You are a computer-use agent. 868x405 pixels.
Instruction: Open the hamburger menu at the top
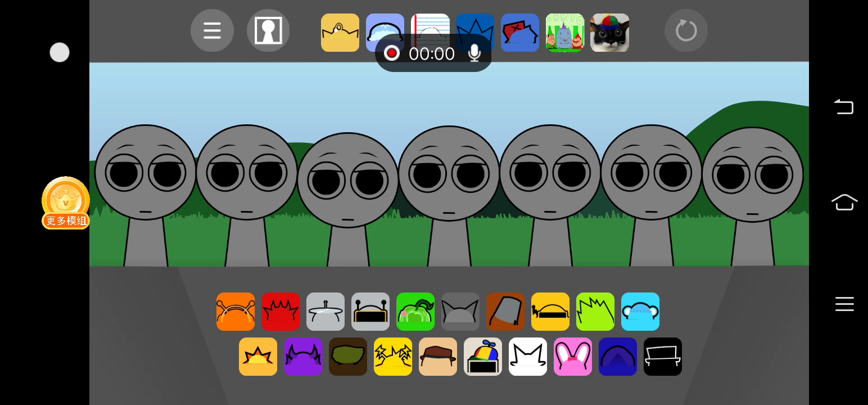click(212, 30)
